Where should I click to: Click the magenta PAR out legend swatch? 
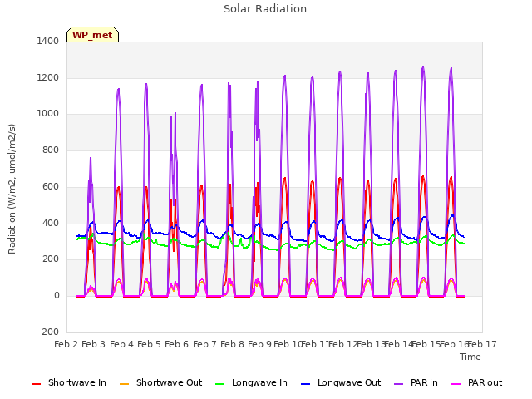point(456,384)
